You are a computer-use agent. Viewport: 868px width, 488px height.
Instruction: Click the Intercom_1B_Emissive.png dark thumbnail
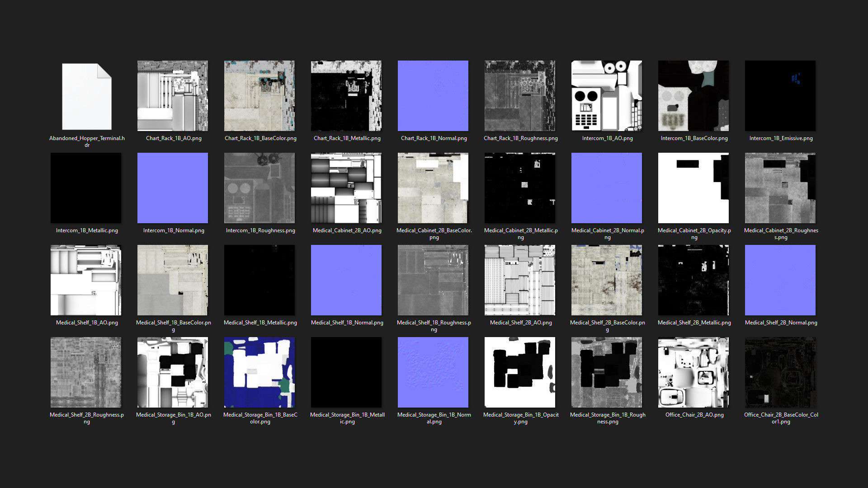(780, 96)
